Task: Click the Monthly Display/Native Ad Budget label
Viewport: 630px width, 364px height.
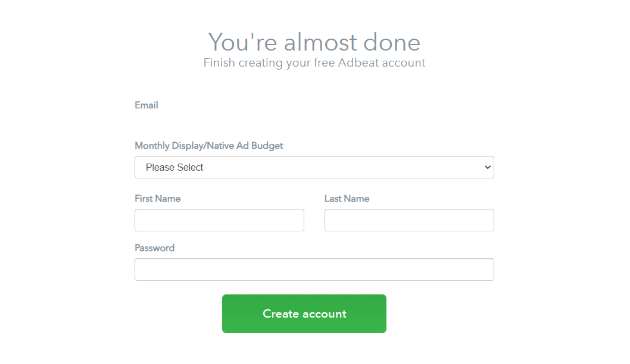Action: point(209,146)
